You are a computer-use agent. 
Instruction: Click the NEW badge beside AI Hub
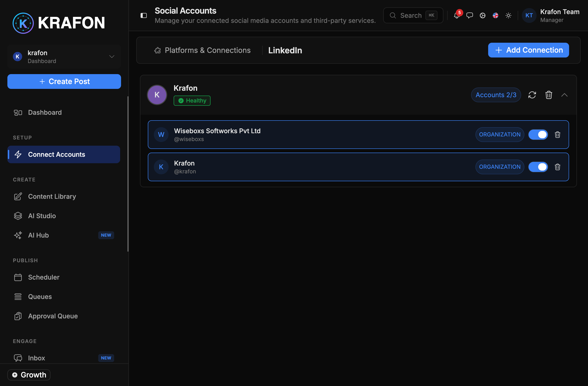[x=106, y=235]
